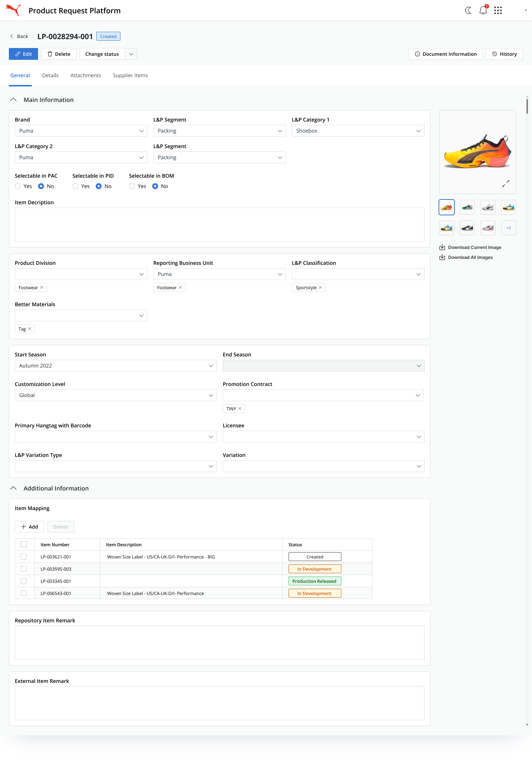Click the Edit button

click(23, 54)
